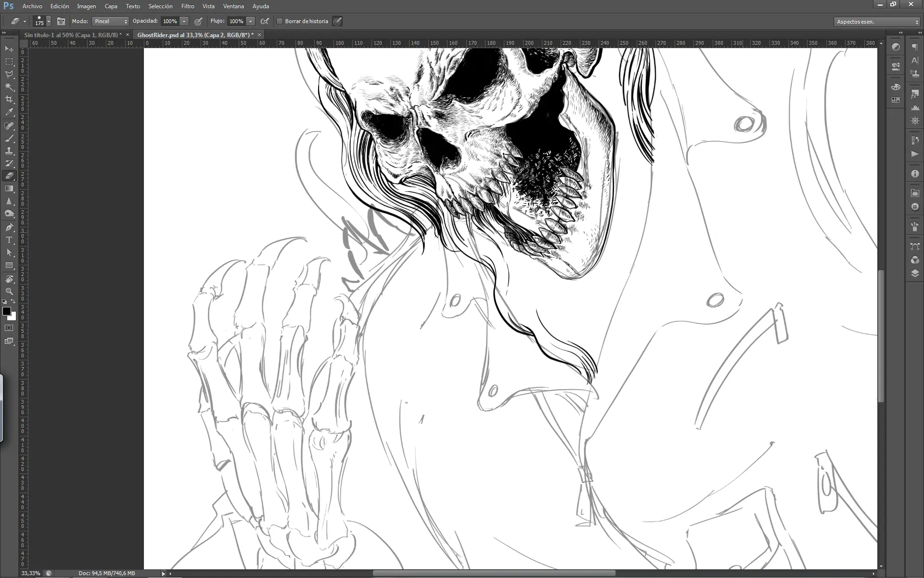
Task: Open the Adjustments panel icon
Action: point(896,47)
